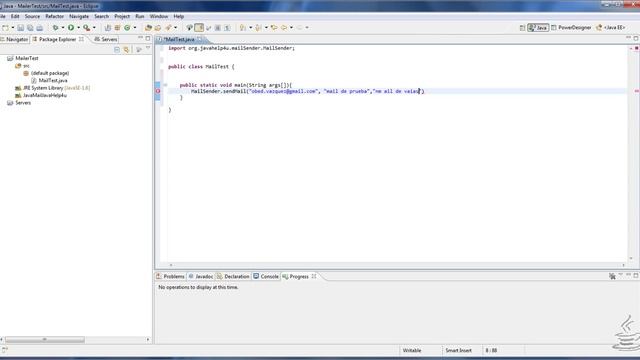Open the Navigate menu
Image resolution: width=640 pixels, height=360 pixels.
79,16
